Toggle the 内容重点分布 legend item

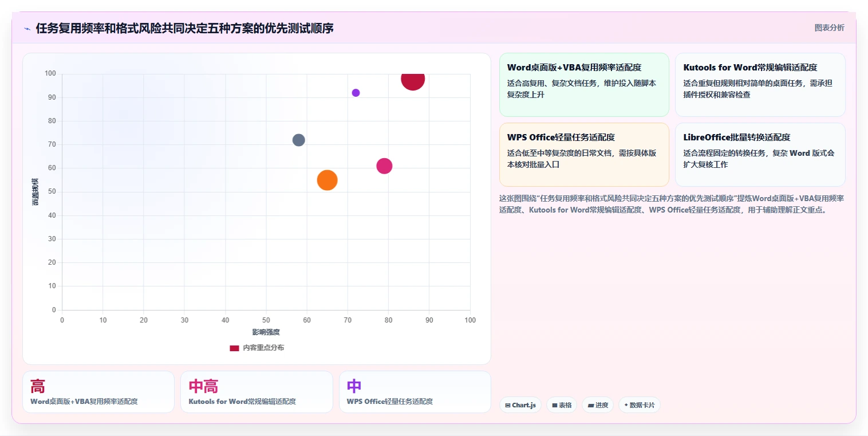pyautogui.click(x=257, y=348)
